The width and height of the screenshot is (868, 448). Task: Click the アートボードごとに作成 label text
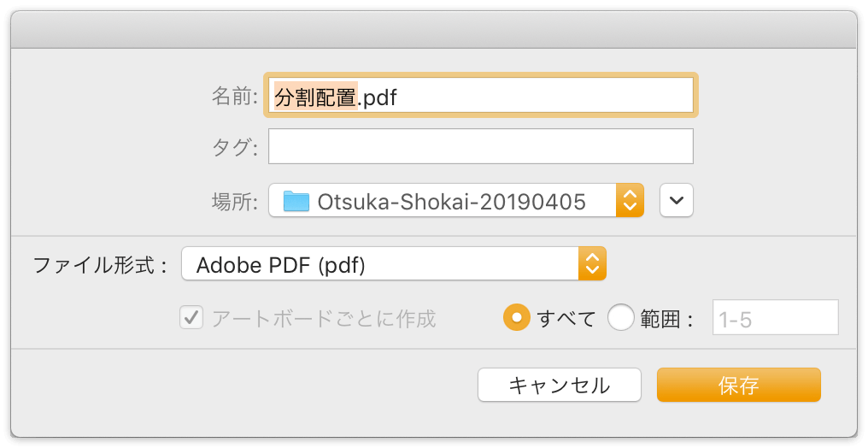pyautogui.click(x=324, y=318)
